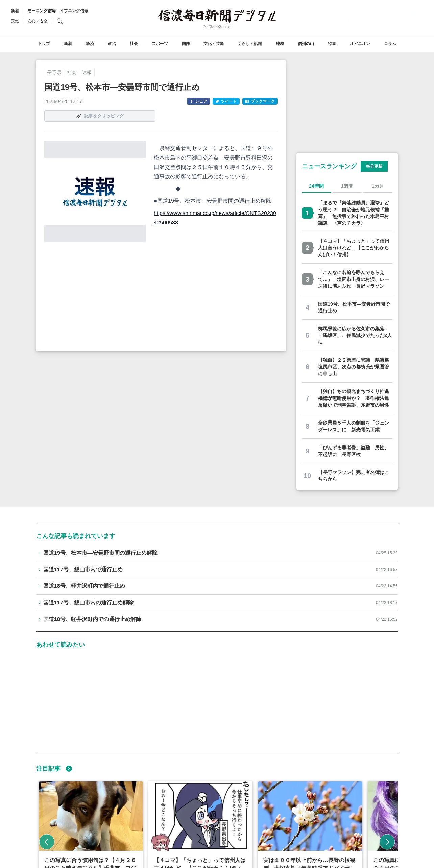The width and height of the screenshot is (434, 868).
Task: Open the 安心・安全 header link
Action: click(38, 21)
